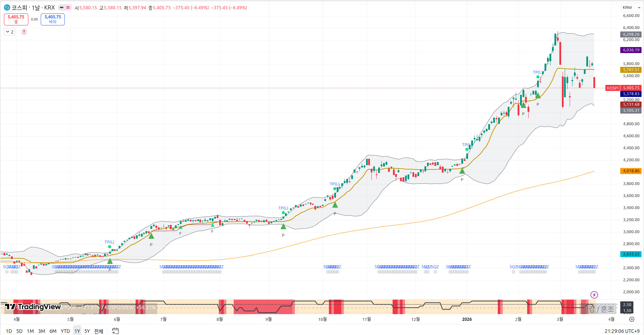Click TP(L) green dot in mid September

coord(283,213)
